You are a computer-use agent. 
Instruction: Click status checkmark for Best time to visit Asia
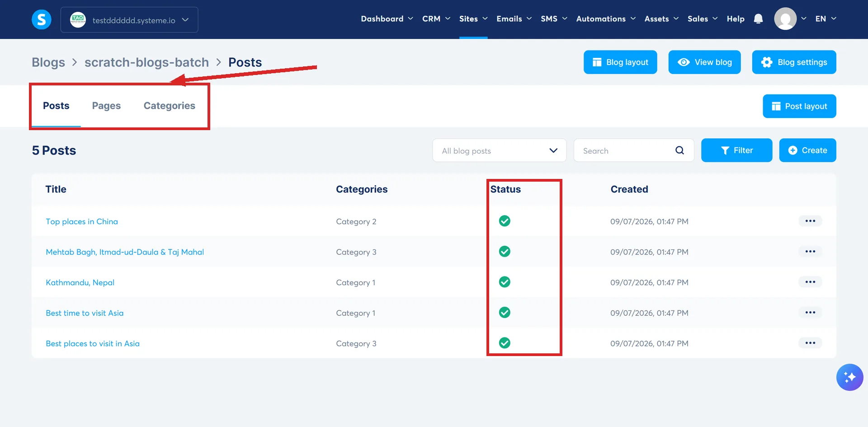[505, 312]
